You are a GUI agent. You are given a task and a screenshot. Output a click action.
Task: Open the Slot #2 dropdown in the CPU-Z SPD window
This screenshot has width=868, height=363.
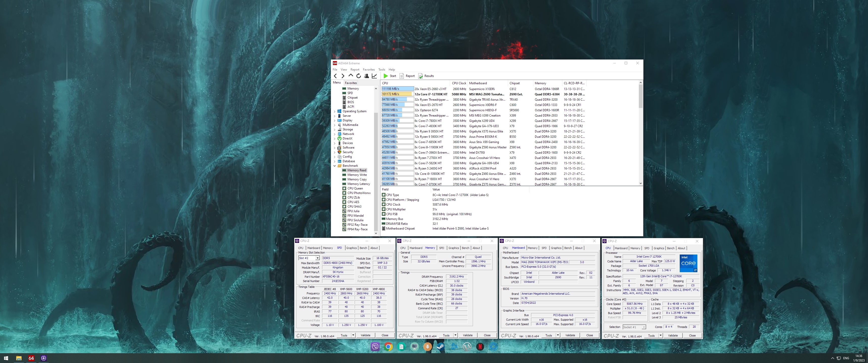tap(318, 258)
